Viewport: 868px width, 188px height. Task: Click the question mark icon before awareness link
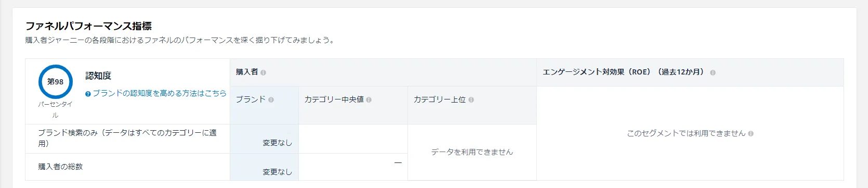pos(88,94)
